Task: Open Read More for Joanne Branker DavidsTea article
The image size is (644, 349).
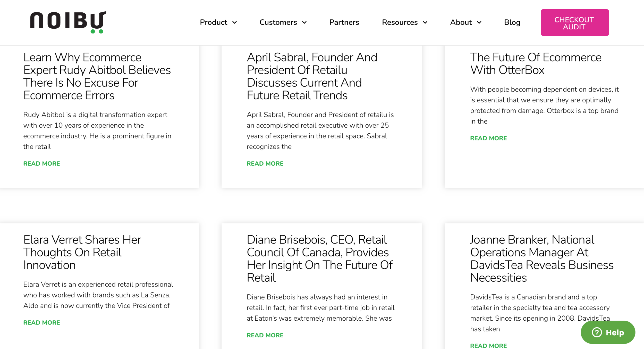Action: [488, 346]
